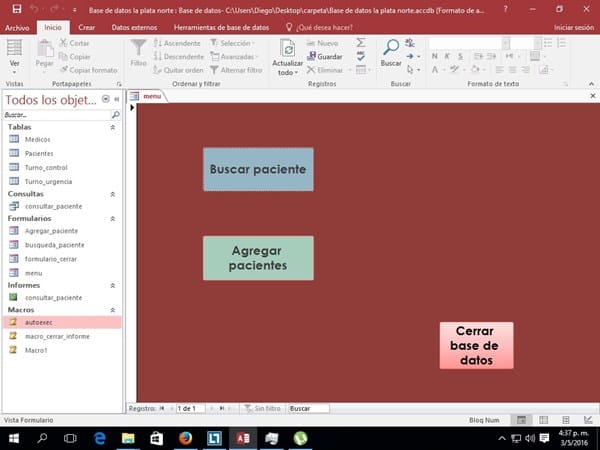This screenshot has height=450, width=600.
Task: Click the Cerrar base de datos button
Action: point(476,346)
